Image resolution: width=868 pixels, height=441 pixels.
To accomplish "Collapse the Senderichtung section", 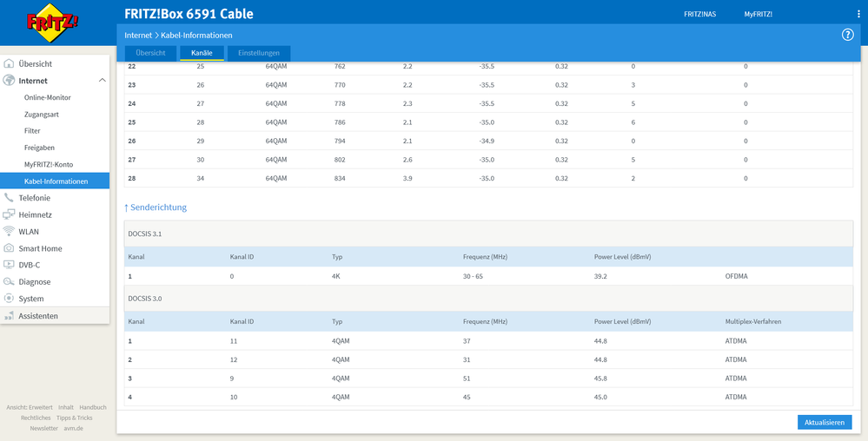I will pyautogui.click(x=156, y=207).
